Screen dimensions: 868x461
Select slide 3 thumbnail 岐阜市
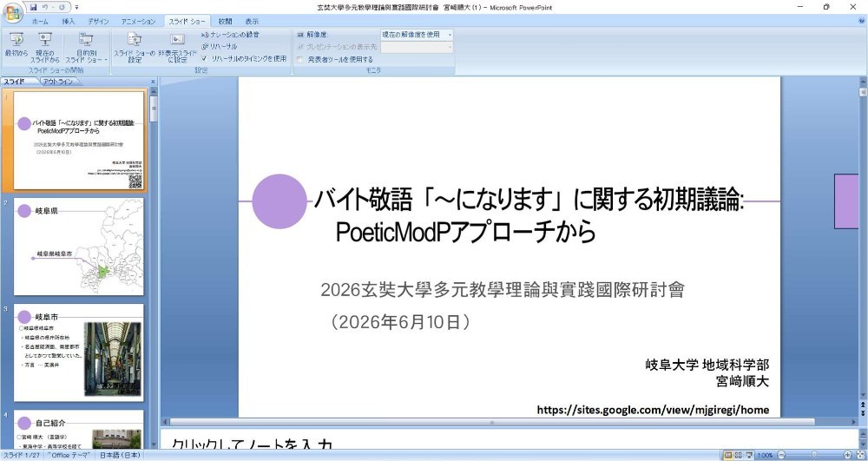(79, 352)
